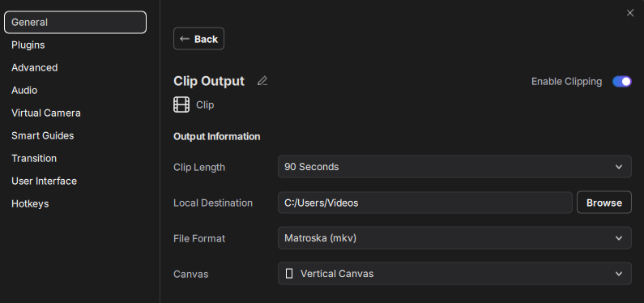This screenshot has width=644, height=303.
Task: Go to Advanced settings
Action: click(x=35, y=67)
